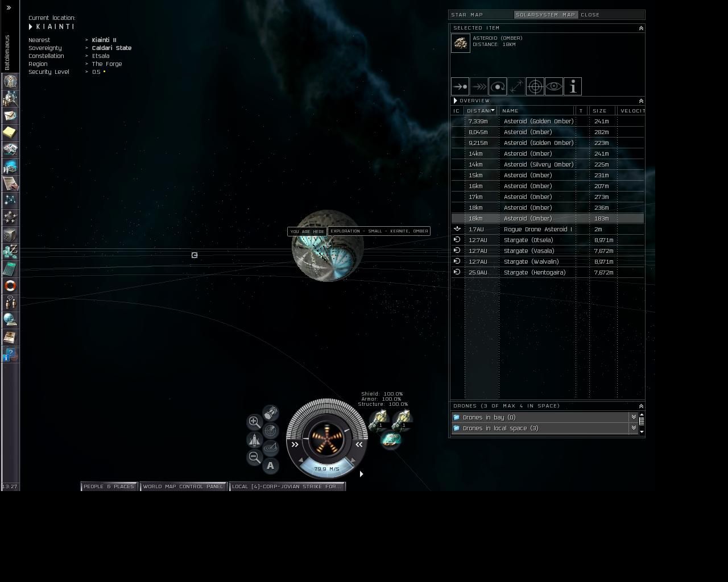This screenshot has width=728, height=582.
Task: Open the lifebuoy help sidebar icon
Action: pos(10,286)
